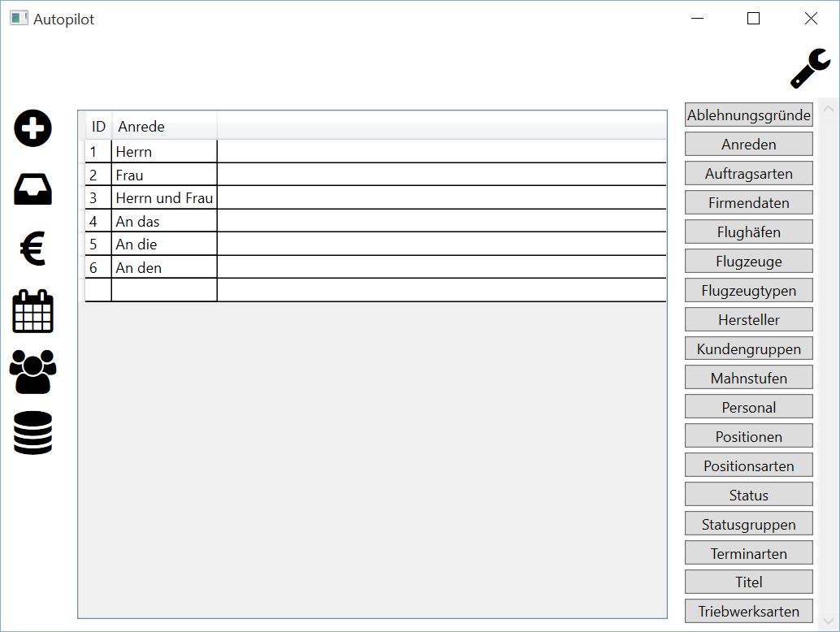Viewport: 840px width, 632px height.
Task: Open the Positionen list
Action: point(748,436)
